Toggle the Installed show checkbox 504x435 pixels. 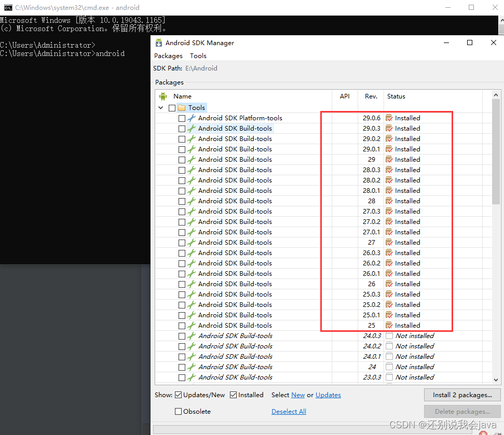pos(234,395)
